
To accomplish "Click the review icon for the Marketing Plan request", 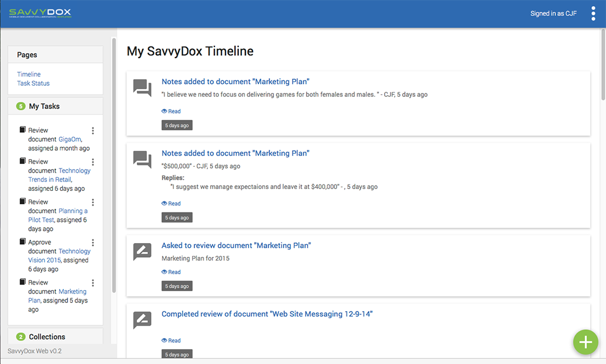I will (142, 252).
